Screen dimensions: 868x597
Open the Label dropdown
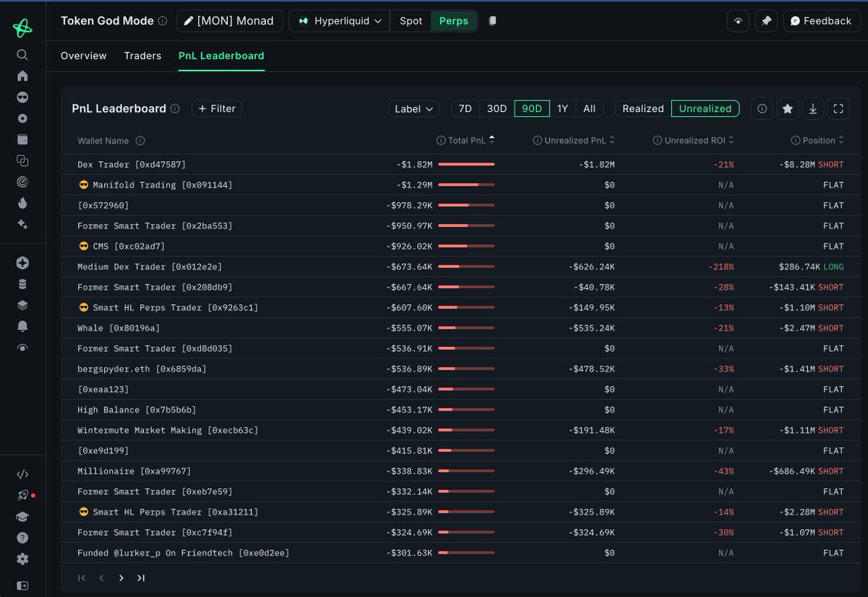(x=414, y=108)
